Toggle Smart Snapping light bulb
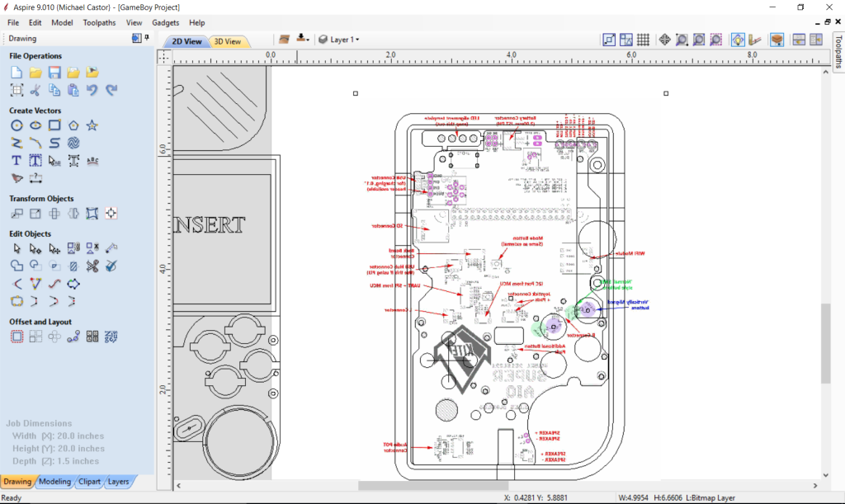Image resolution: width=845 pixels, height=504 pixels. click(x=738, y=40)
